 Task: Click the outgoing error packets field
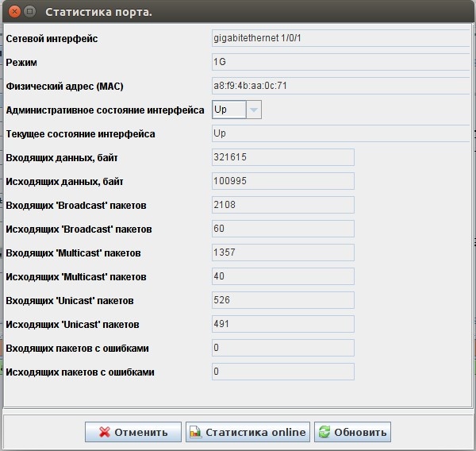tap(283, 372)
